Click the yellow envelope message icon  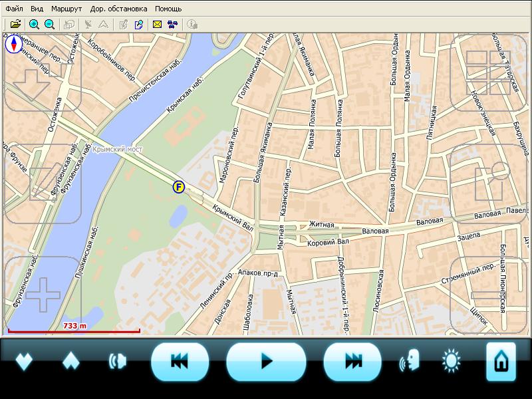click(x=158, y=25)
